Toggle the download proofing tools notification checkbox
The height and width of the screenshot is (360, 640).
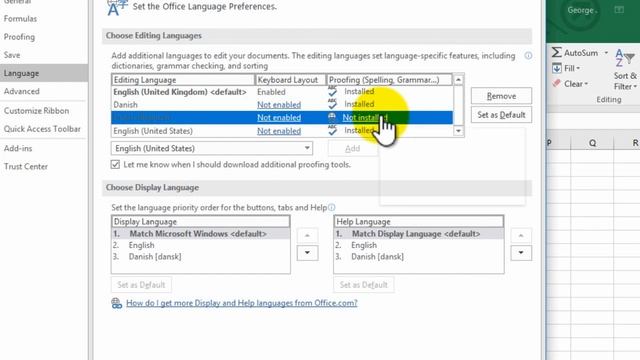click(116, 164)
